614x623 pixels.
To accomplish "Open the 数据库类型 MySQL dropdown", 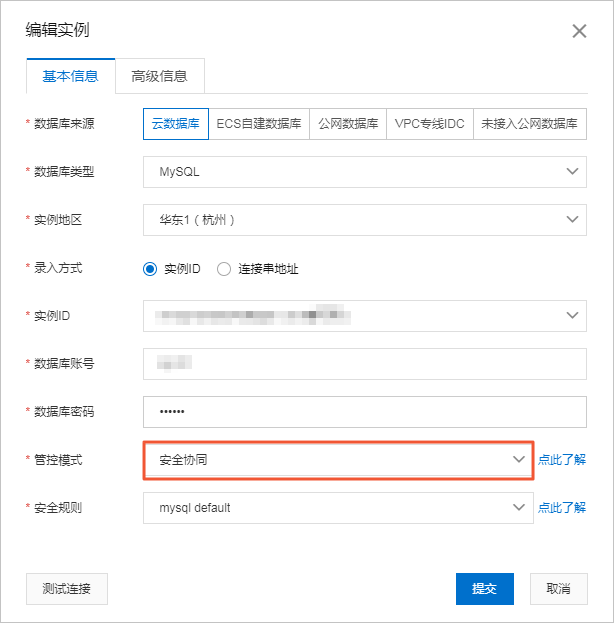I will click(365, 172).
